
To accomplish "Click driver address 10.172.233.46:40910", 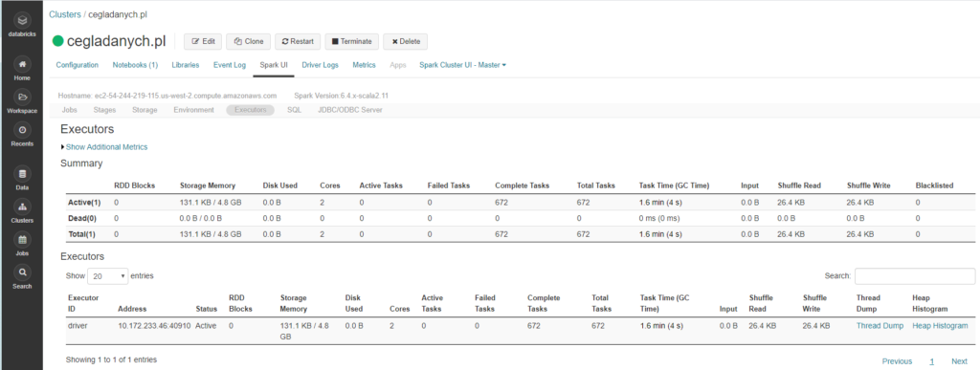I will (x=155, y=326).
